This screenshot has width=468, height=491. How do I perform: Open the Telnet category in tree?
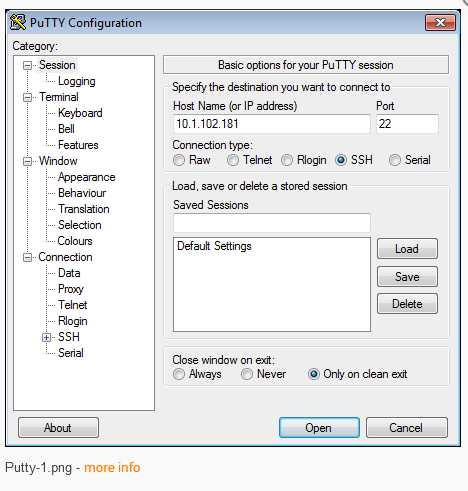coord(72,305)
